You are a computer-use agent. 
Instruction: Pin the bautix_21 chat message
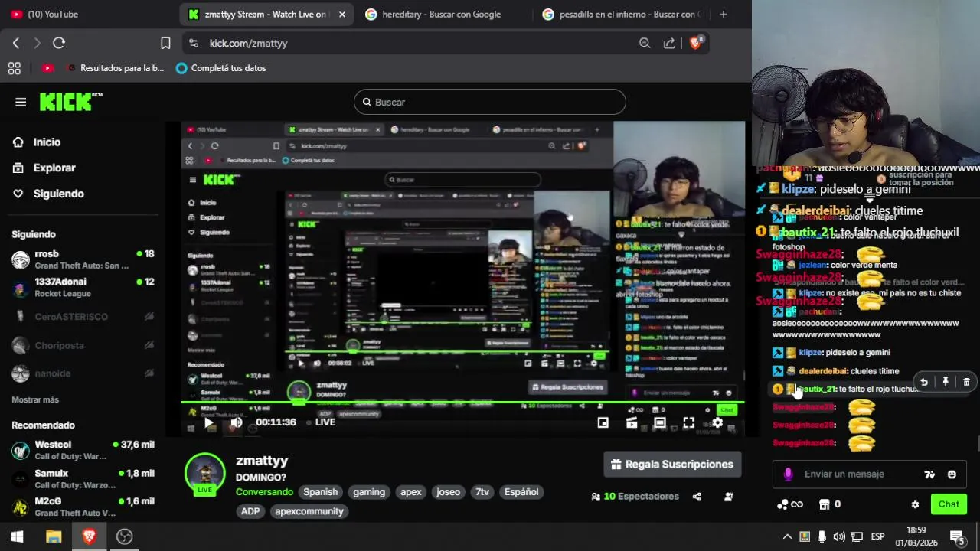pyautogui.click(x=946, y=382)
